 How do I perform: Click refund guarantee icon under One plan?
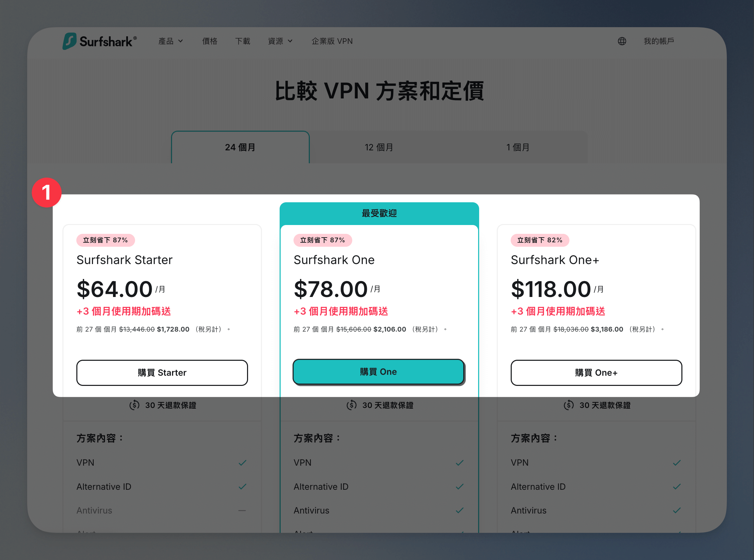coord(352,405)
